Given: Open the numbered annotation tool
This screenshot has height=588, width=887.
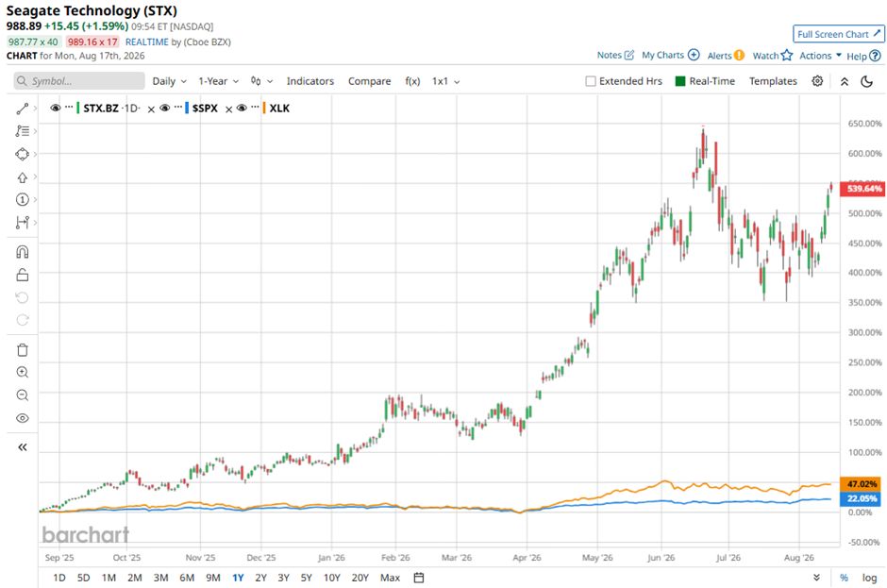Looking at the screenshot, I should tap(22, 200).
